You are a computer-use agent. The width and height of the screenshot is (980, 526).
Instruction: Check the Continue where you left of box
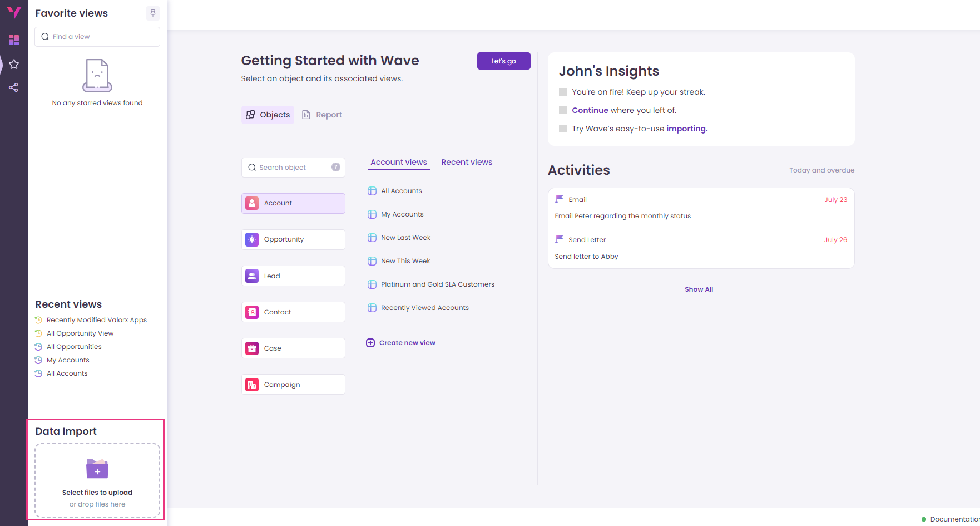[x=563, y=110]
